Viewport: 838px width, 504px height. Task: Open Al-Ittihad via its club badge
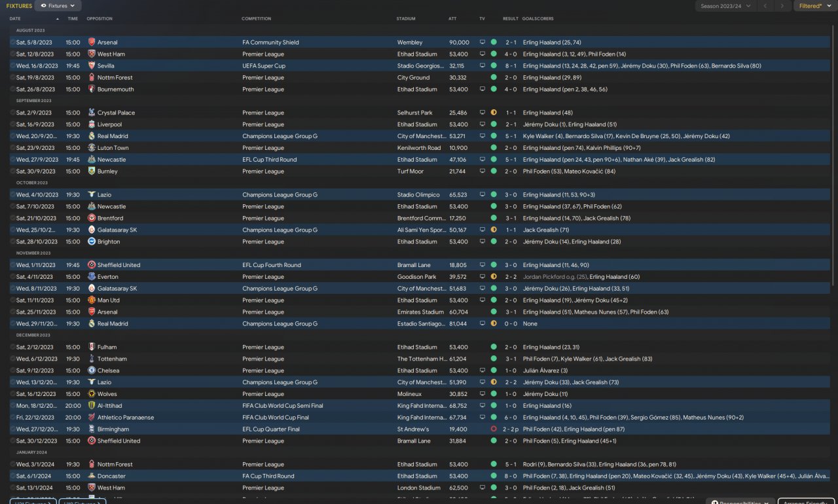pos(92,406)
